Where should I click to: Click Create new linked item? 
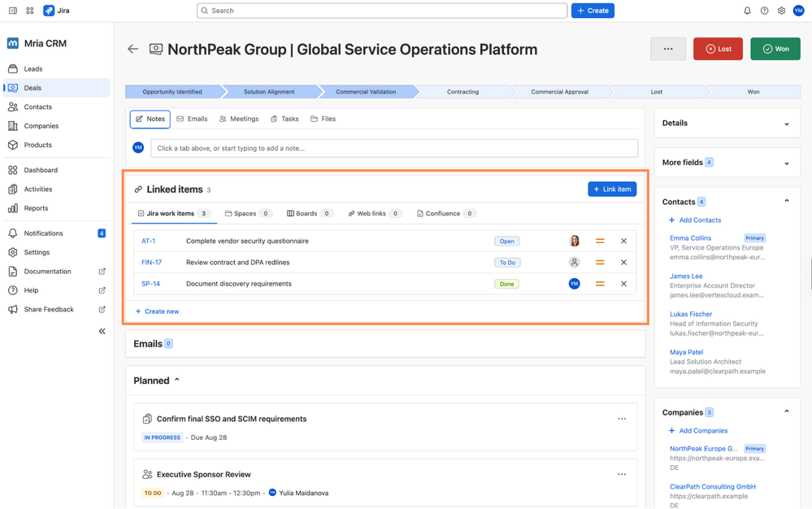click(157, 311)
